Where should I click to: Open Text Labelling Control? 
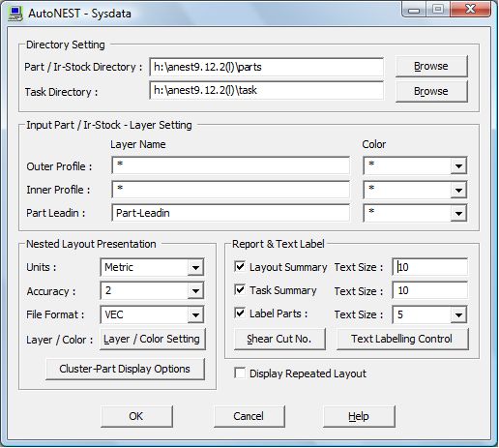click(x=402, y=339)
